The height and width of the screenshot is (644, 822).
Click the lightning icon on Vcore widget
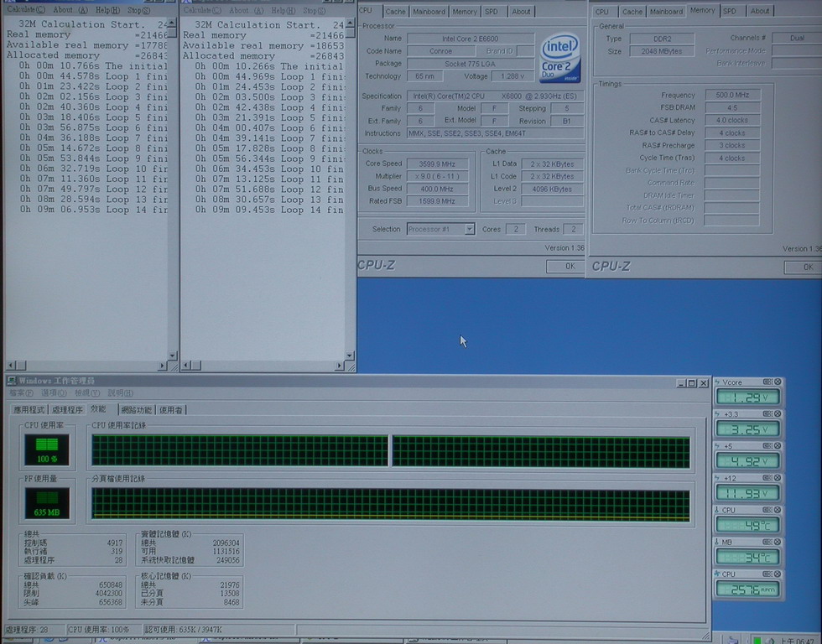tap(718, 382)
